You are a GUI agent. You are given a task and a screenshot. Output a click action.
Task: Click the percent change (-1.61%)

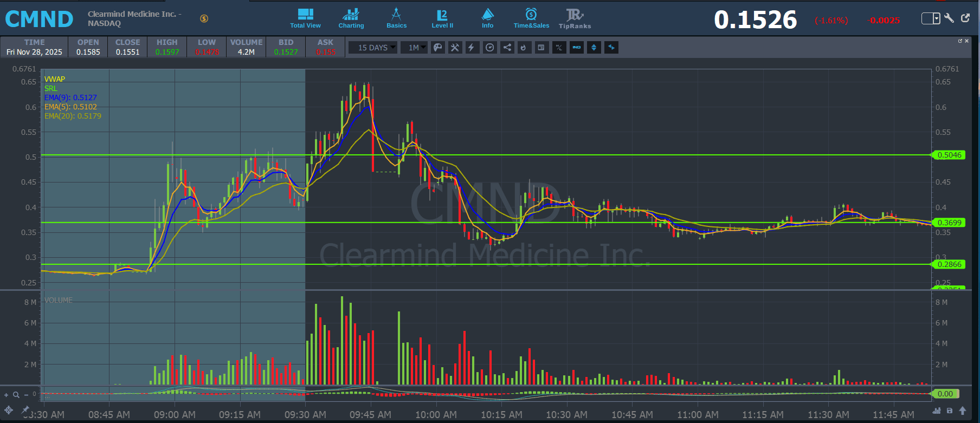point(831,21)
